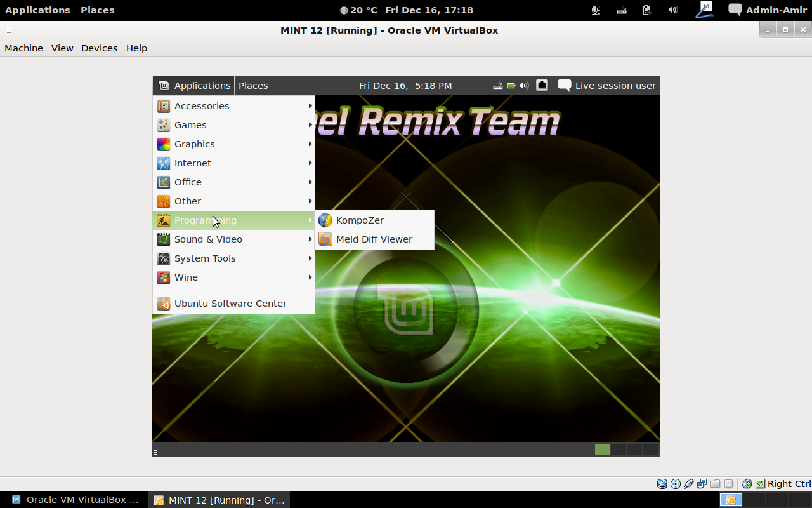Click the Internet category icon
This screenshot has width=812, height=508.
pyautogui.click(x=164, y=163)
